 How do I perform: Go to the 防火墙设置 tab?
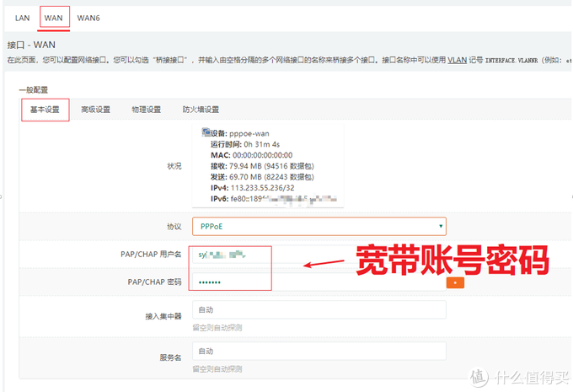pyautogui.click(x=201, y=110)
